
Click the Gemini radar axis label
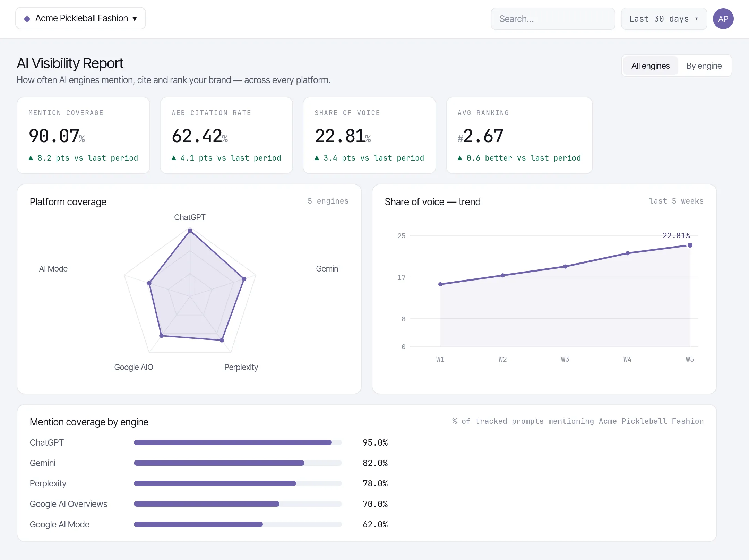pyautogui.click(x=328, y=269)
